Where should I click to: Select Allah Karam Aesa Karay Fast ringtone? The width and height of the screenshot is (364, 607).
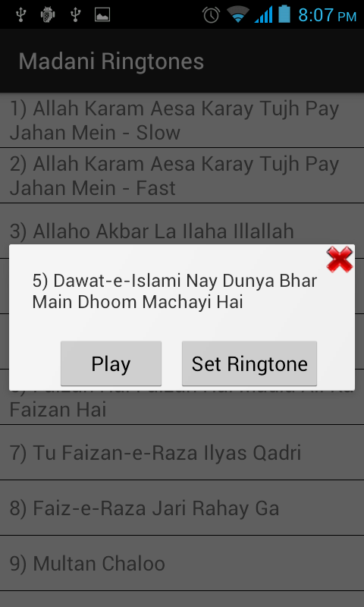point(182,175)
